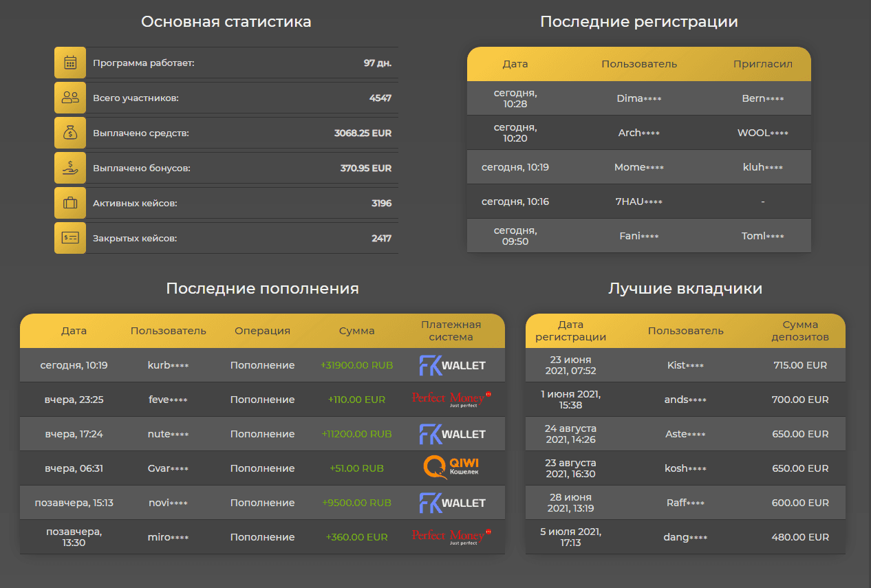Click the calendar icon beside Программа работает
The width and height of the screenshot is (871, 588).
(x=70, y=63)
